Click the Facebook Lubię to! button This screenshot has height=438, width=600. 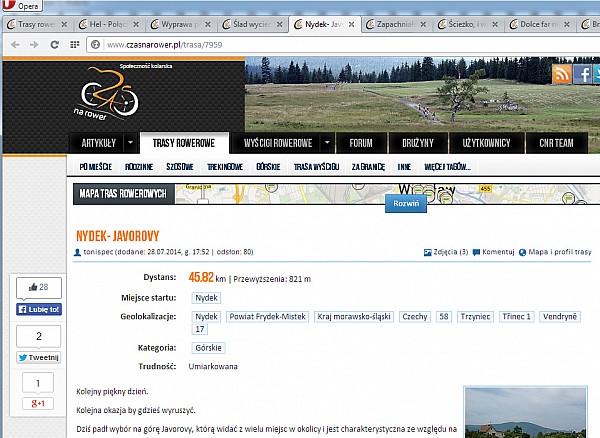point(38,310)
